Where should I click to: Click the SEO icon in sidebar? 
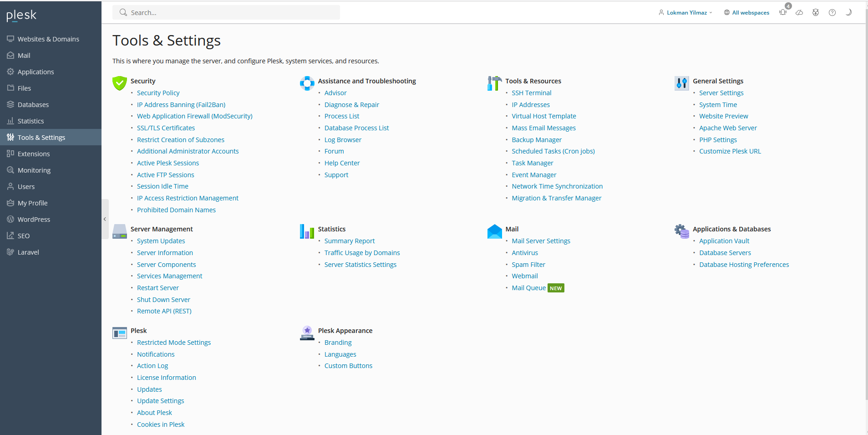(x=10, y=235)
